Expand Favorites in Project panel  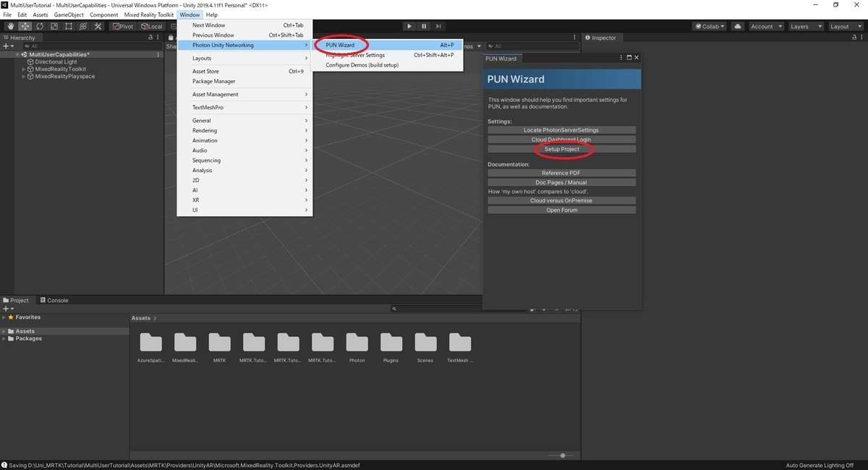tap(4, 317)
